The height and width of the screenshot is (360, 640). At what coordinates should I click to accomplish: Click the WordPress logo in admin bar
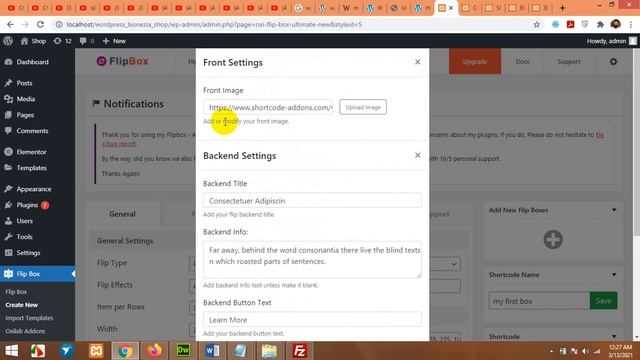click(x=8, y=41)
